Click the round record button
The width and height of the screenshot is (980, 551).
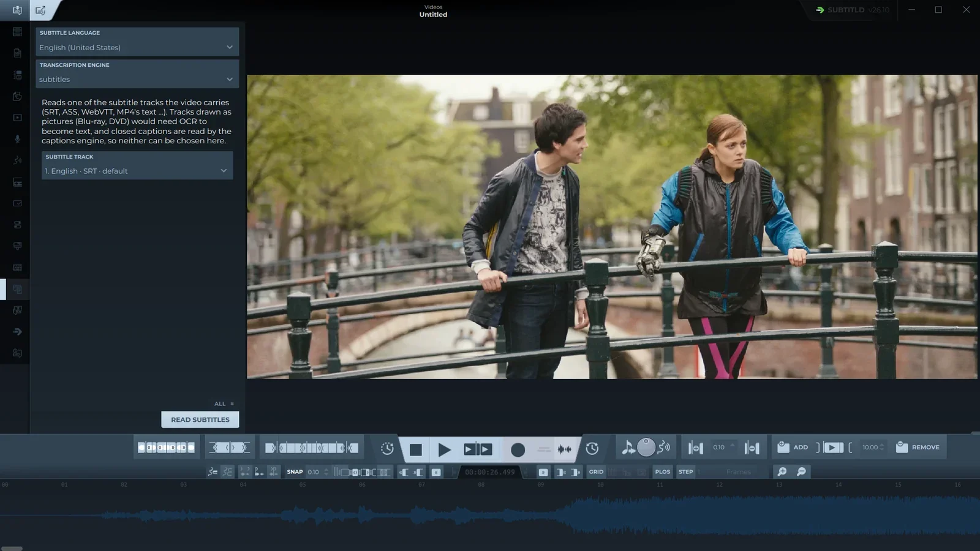[518, 450]
